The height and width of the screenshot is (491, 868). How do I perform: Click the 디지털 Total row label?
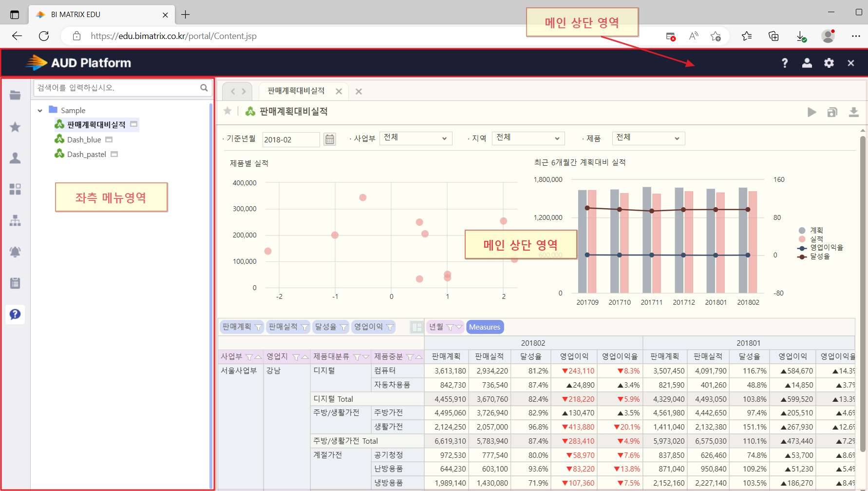tap(333, 399)
